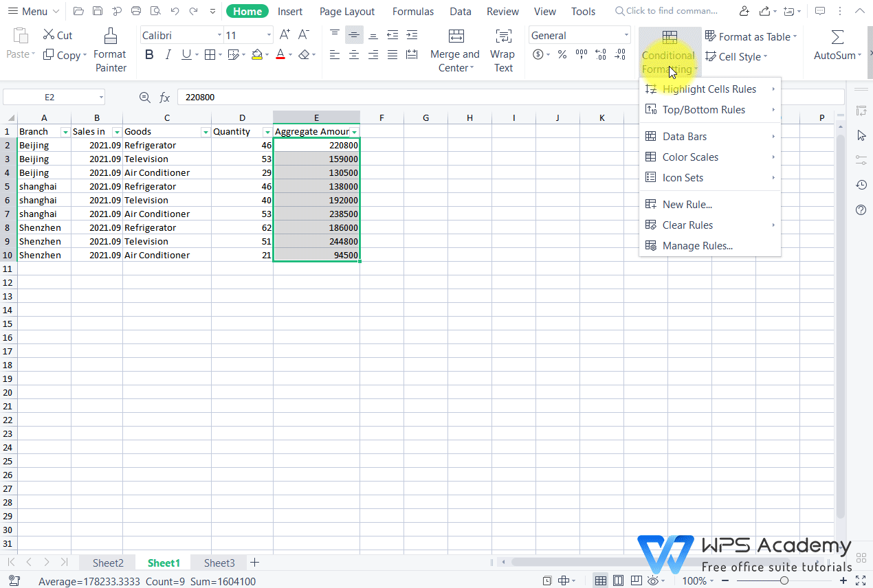Image resolution: width=873 pixels, height=588 pixels.
Task: Open the Branch column filter dropdown
Action: pyautogui.click(x=65, y=132)
